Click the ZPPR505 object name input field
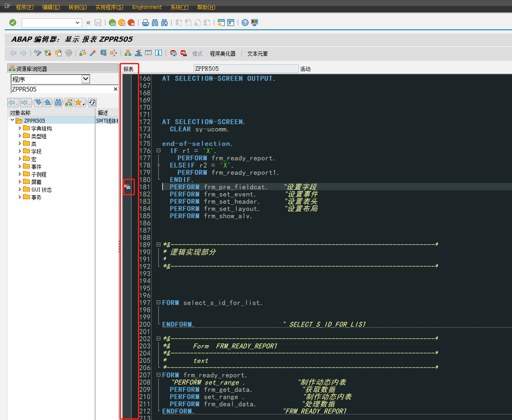 click(62, 89)
